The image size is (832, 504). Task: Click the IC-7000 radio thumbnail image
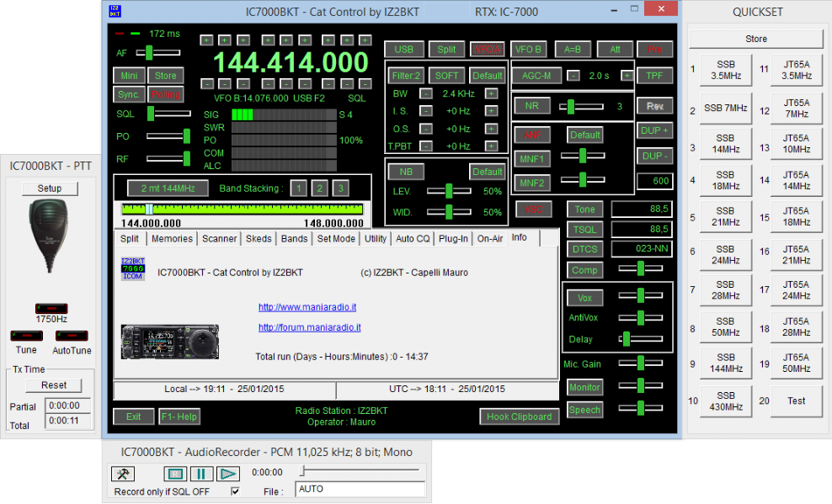pos(170,342)
